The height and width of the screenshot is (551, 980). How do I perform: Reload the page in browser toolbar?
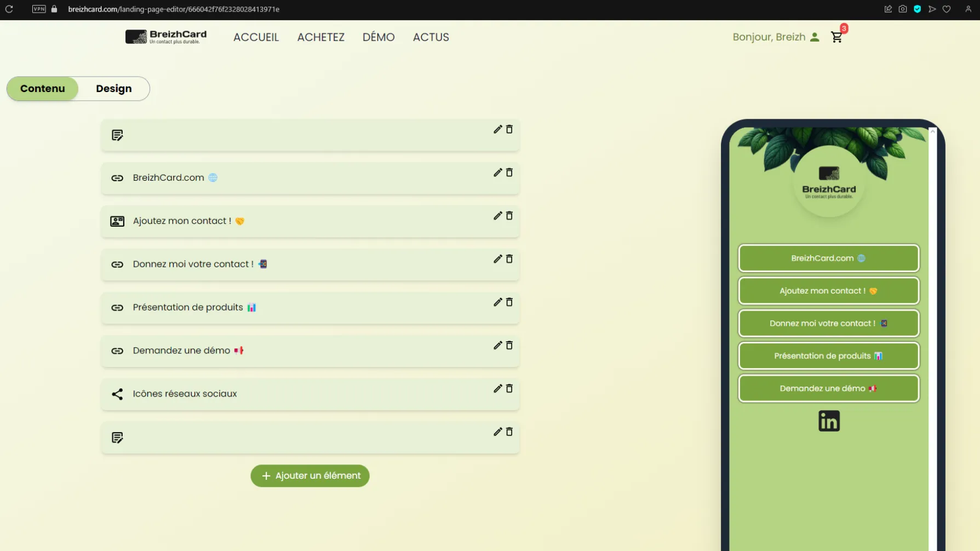9,9
